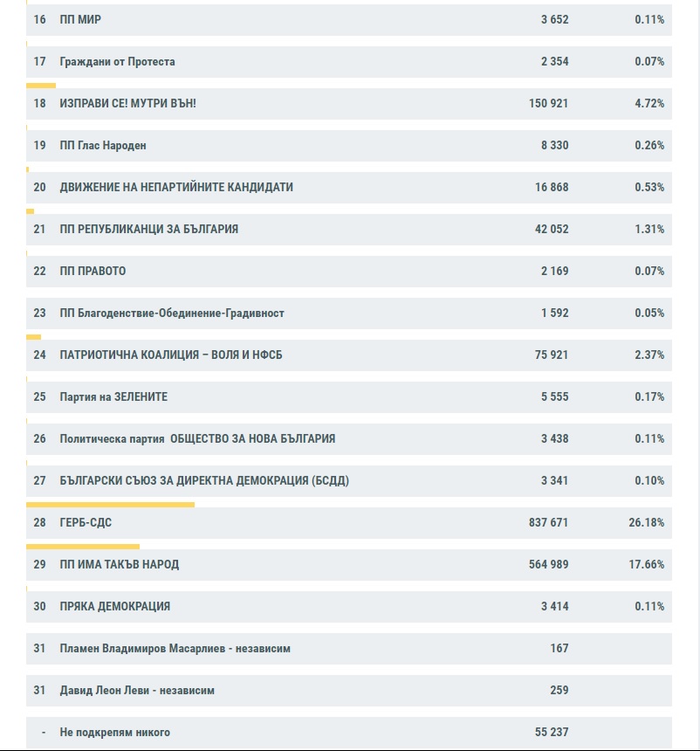Click the Партия на ЗЕЛЕНИТЕ name

pyautogui.click(x=113, y=396)
